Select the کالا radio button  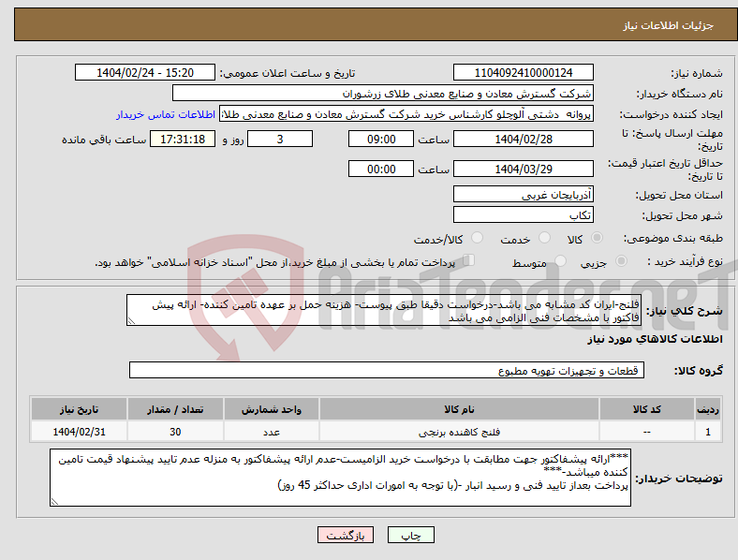click(x=597, y=238)
